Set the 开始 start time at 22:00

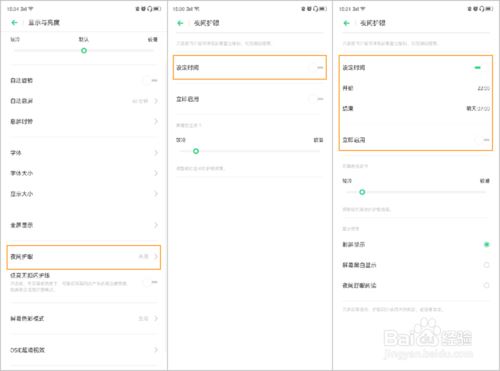483,88
